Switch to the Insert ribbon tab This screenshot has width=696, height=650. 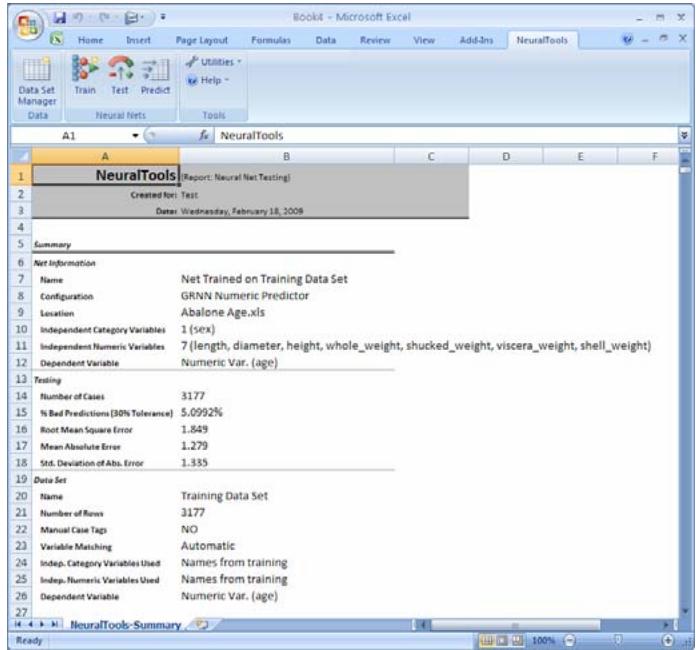[x=138, y=40]
